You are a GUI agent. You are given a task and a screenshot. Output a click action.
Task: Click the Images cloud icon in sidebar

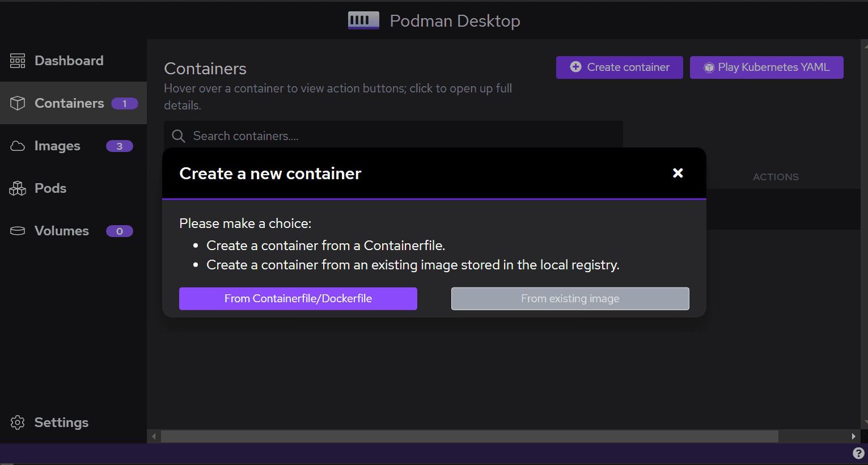click(18, 146)
